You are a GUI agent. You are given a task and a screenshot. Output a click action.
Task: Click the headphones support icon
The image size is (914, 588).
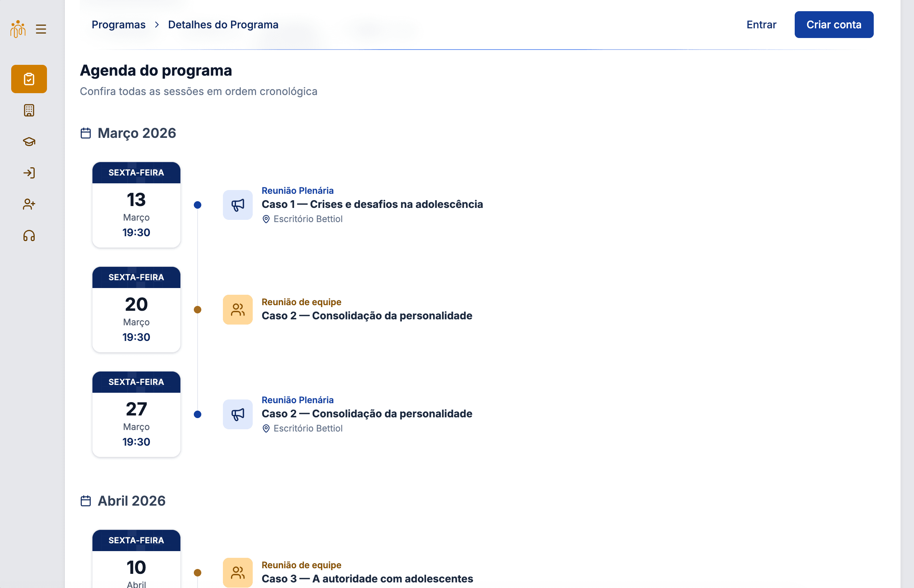coord(29,236)
